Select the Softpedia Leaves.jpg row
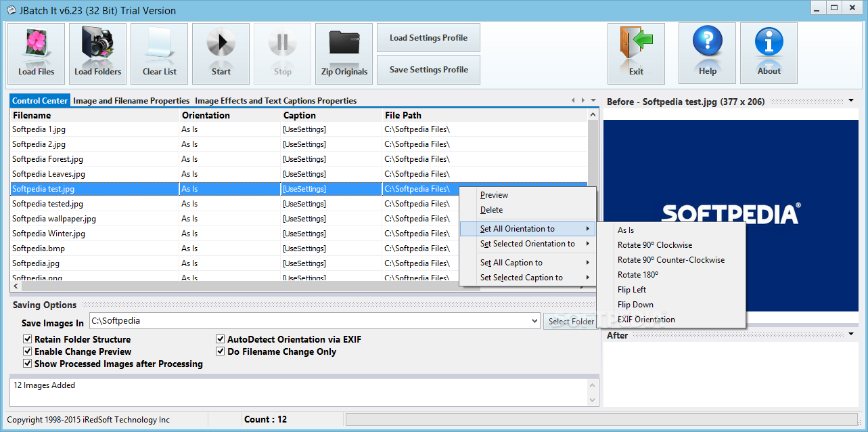This screenshot has height=432, width=868. pos(298,174)
